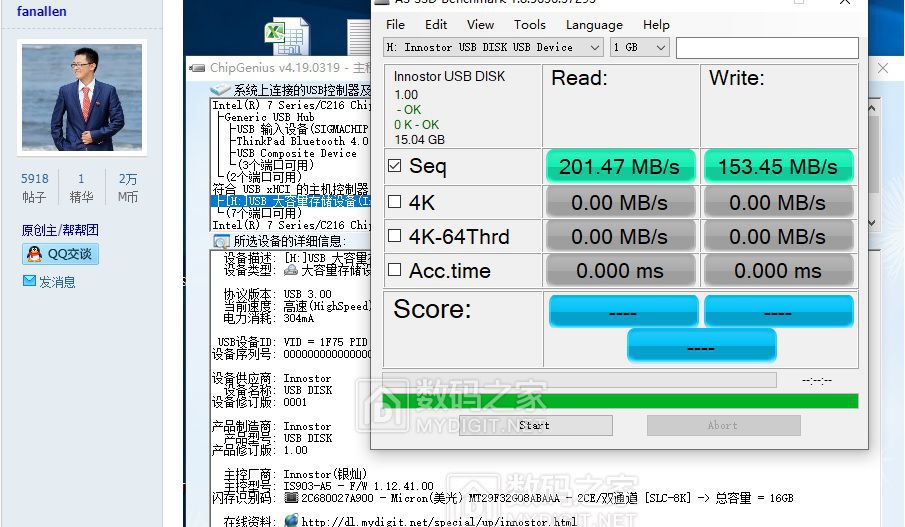
Task: Click the flash chip icon beside 闪存识别码
Action: click(291, 498)
